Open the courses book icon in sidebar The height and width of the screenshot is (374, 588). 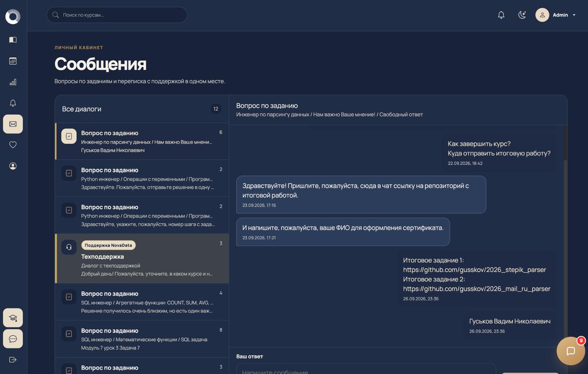[x=13, y=40]
